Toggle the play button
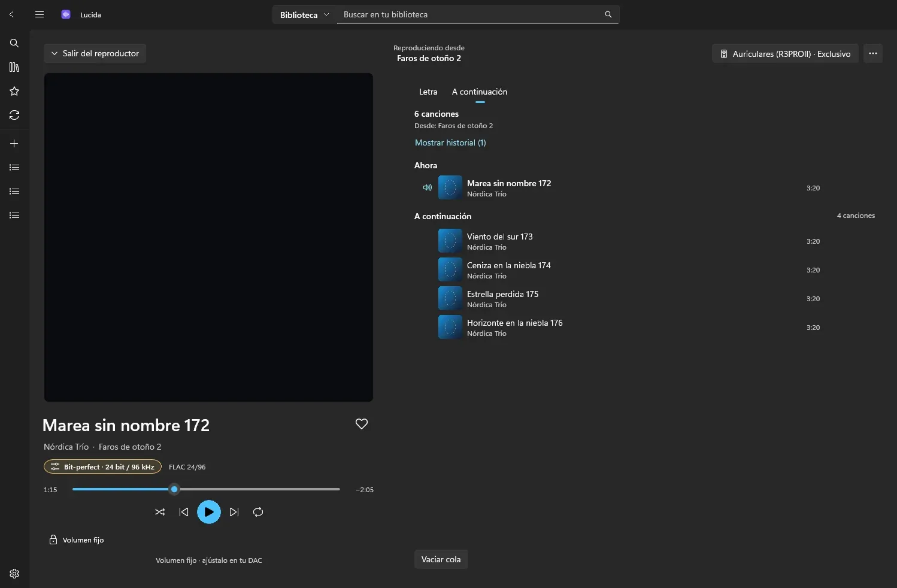This screenshot has height=588, width=897. 209,512
